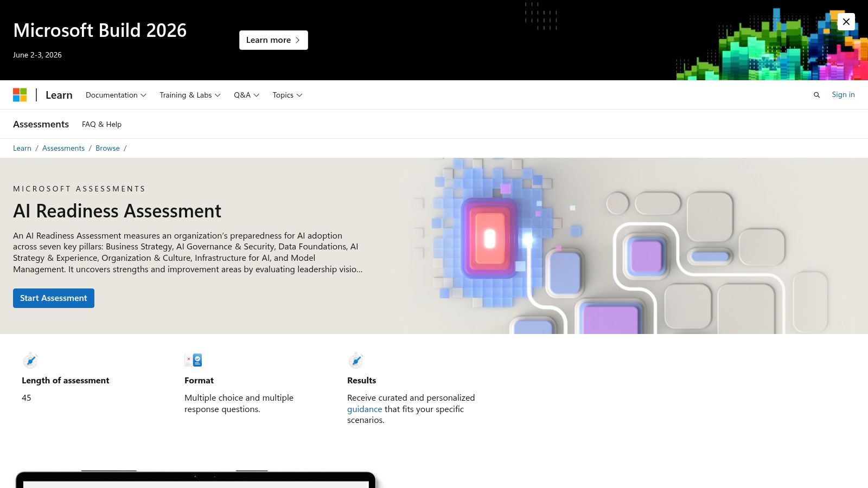This screenshot has width=868, height=488.
Task: Click the Start Assessment button
Action: tap(54, 298)
